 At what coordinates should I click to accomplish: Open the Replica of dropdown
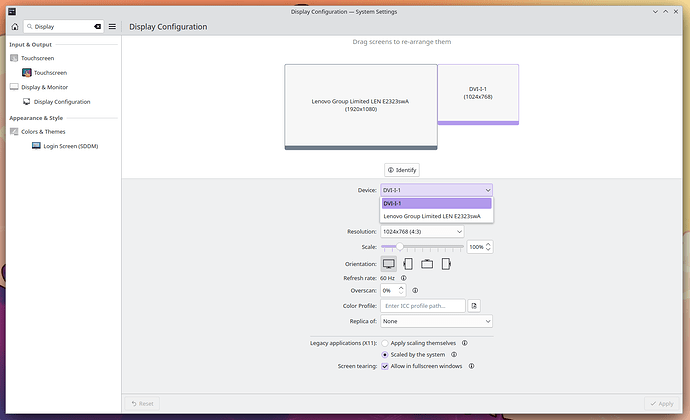pos(437,321)
